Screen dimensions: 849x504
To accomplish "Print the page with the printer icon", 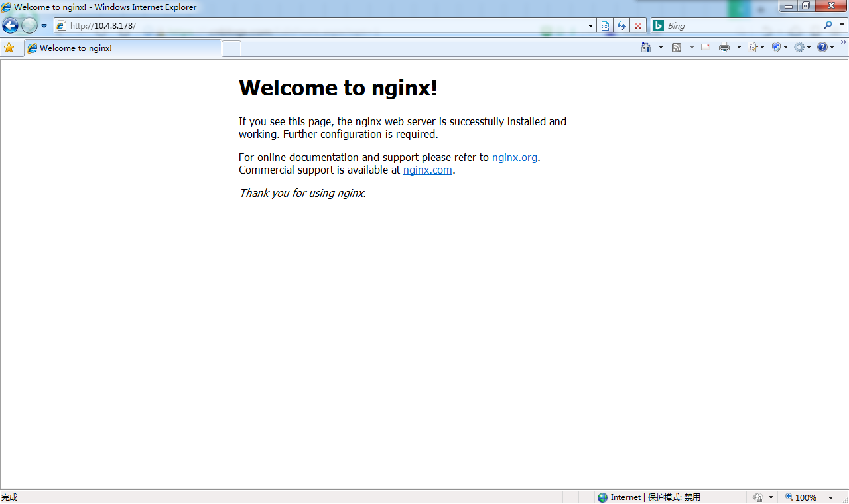I will tap(724, 47).
